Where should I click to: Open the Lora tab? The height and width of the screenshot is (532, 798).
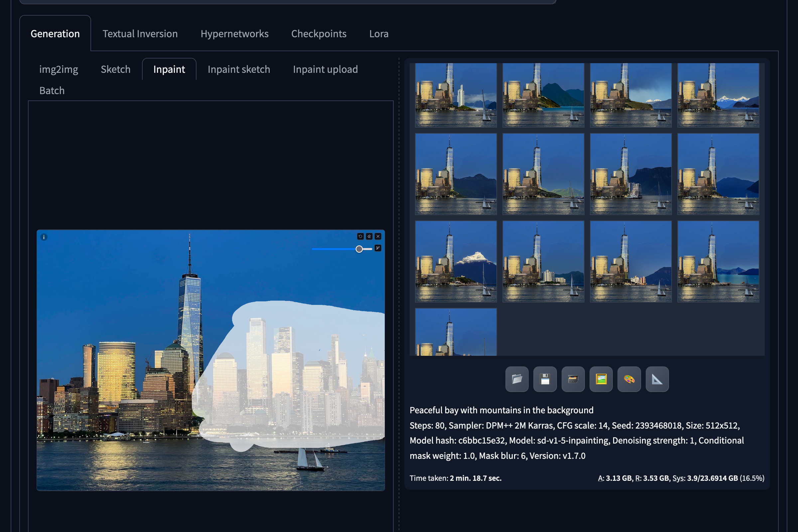[379, 34]
